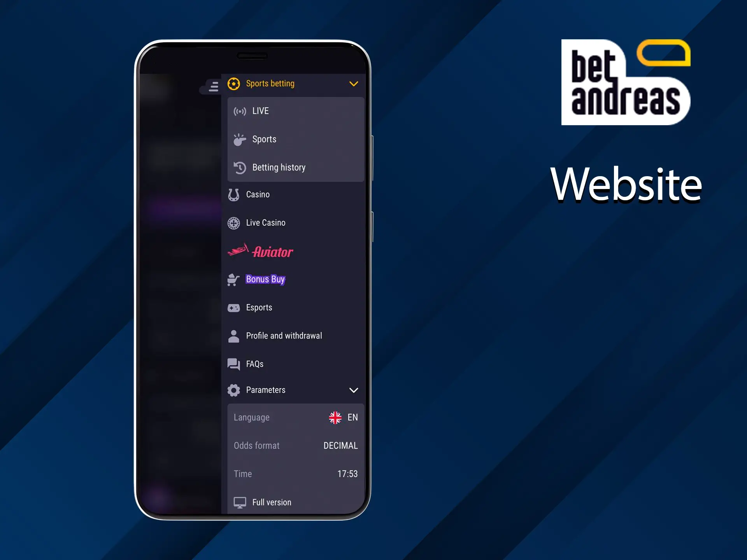Switch Odds format to DECIMAL
This screenshot has width=747, height=560.
[x=340, y=445]
